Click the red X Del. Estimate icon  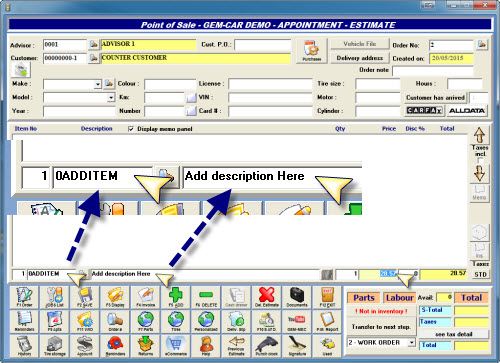click(267, 297)
